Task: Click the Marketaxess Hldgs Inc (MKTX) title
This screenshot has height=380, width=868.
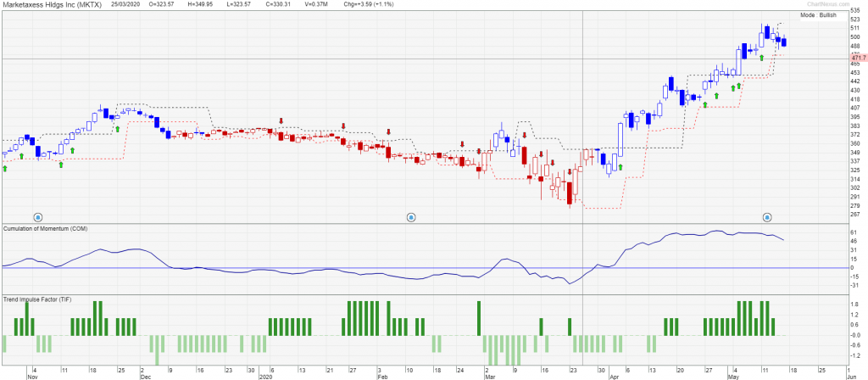Action: coord(53,4)
